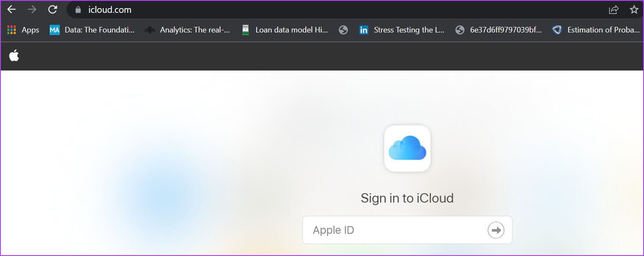This screenshot has width=644, height=256.
Task: Open the '6e37d6ff9797039bf...' bookmark
Action: tap(498, 30)
